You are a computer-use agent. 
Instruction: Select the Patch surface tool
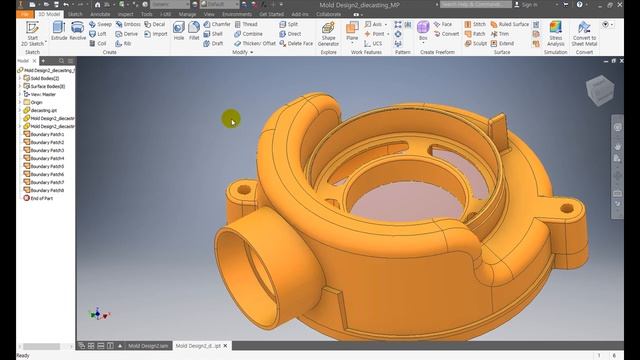[x=475, y=34]
